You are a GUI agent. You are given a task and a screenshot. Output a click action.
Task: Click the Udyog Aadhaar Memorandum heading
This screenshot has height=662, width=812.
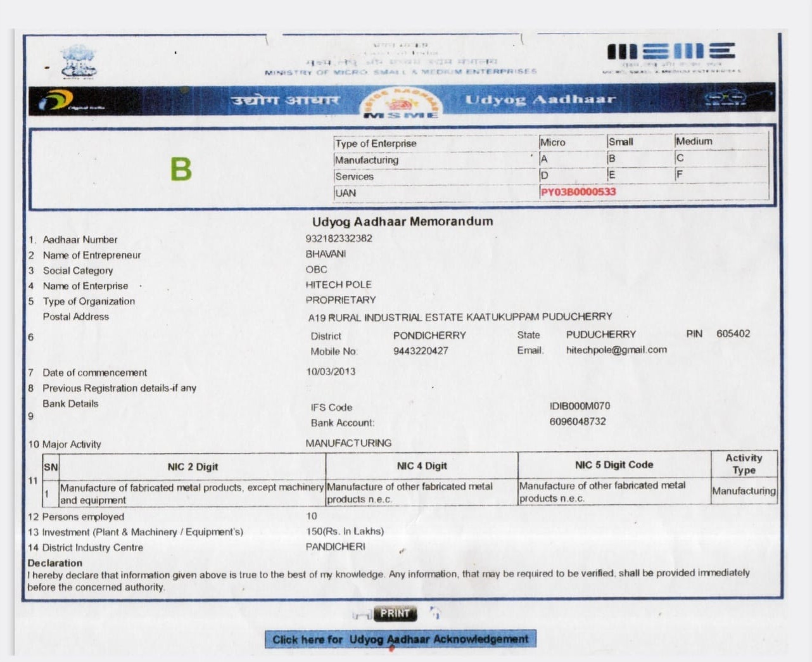[x=402, y=222]
